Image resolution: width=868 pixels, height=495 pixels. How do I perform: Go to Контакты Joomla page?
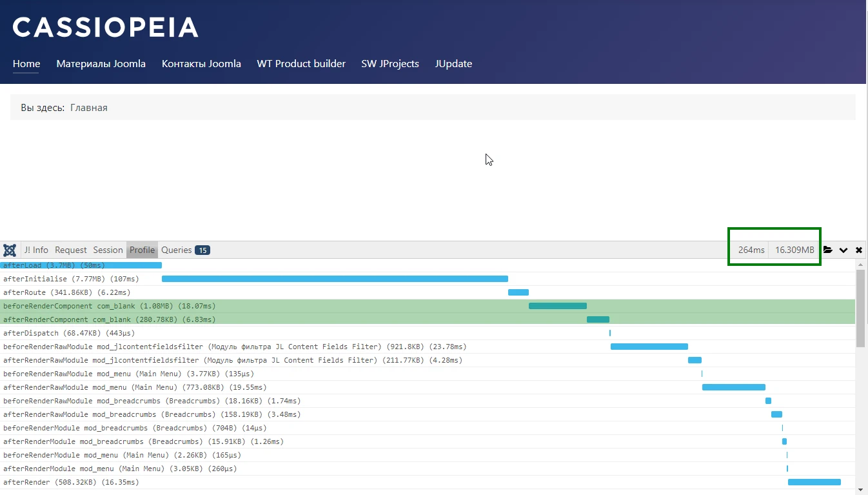click(201, 64)
